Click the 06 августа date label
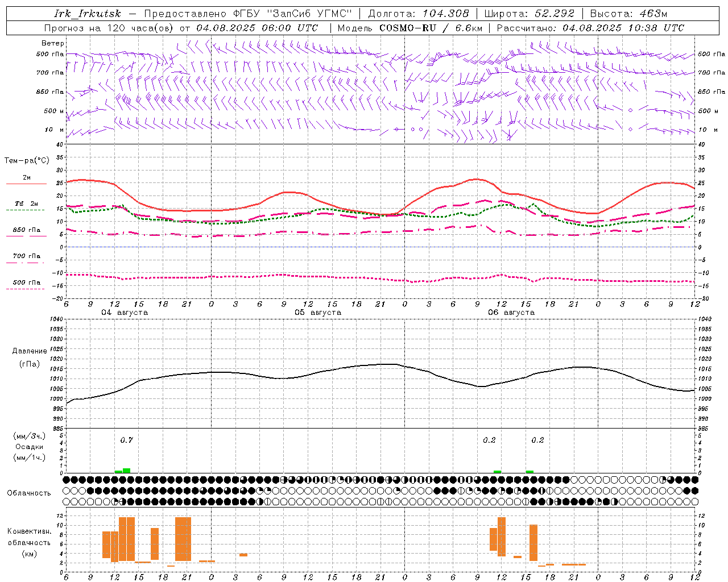728x582 pixels. [x=511, y=313]
